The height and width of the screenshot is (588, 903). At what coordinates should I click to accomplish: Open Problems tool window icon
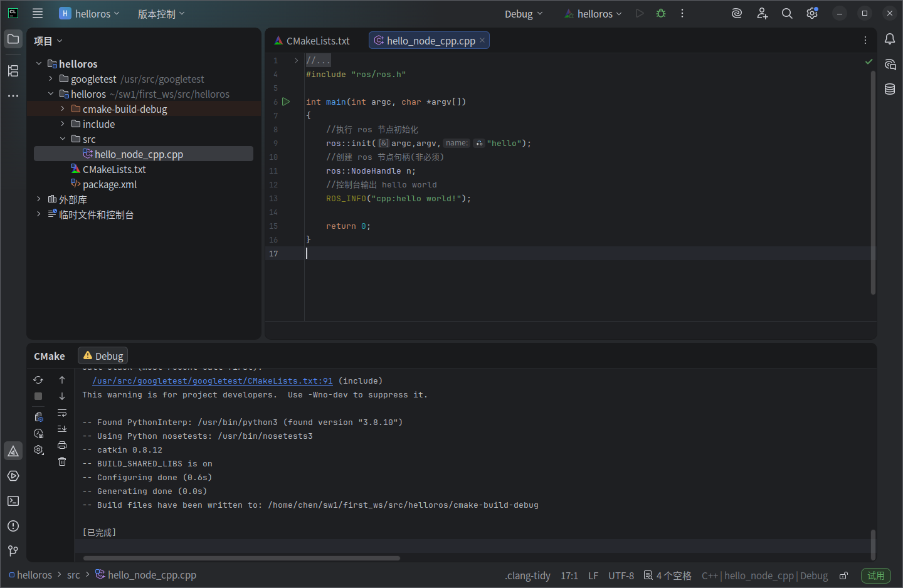click(x=13, y=526)
